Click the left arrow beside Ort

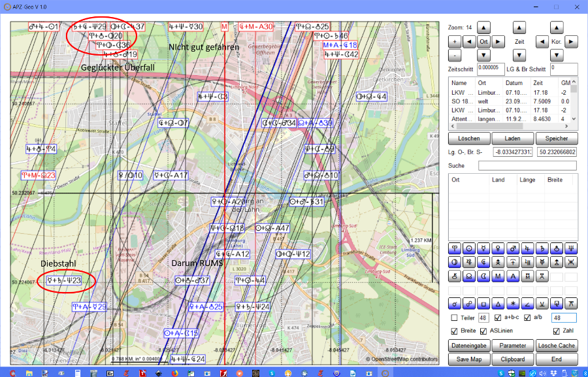pos(469,42)
